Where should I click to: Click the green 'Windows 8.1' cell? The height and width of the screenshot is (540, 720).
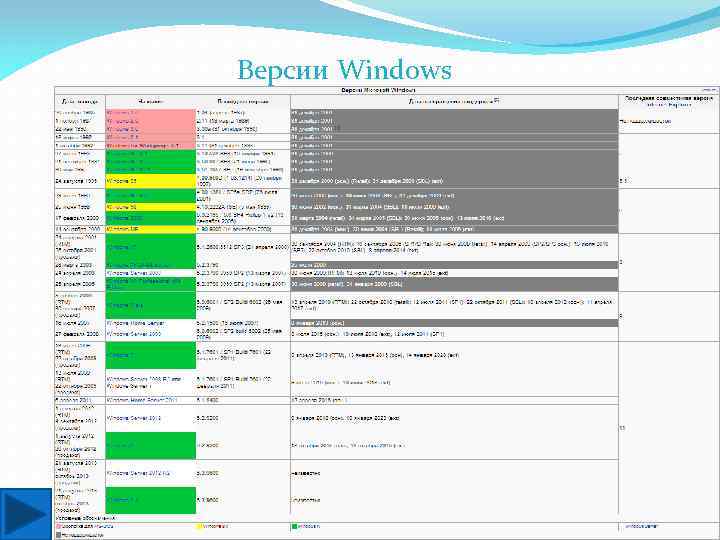point(151,500)
